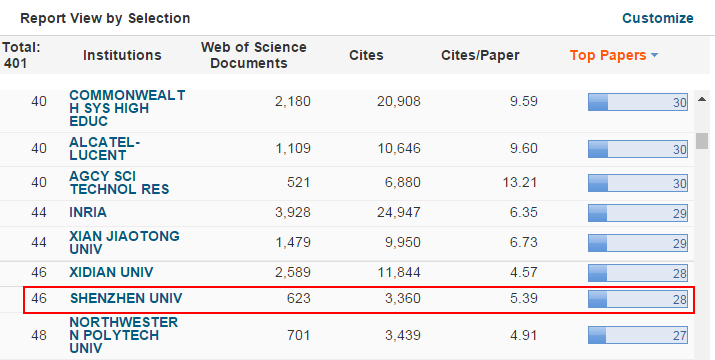This screenshot has height=360, width=715.
Task: Click the Institutions column header
Action: point(122,55)
